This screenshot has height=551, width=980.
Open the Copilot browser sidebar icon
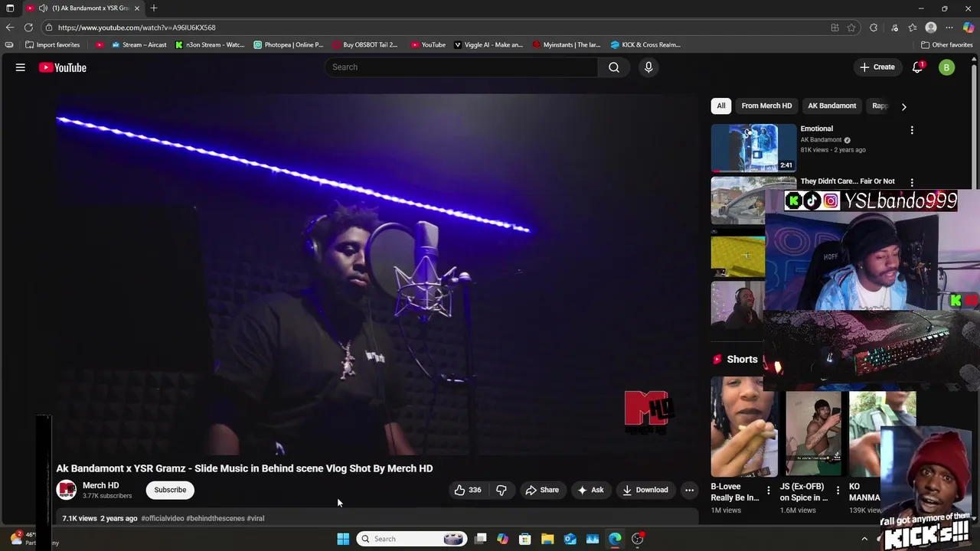coord(969,28)
